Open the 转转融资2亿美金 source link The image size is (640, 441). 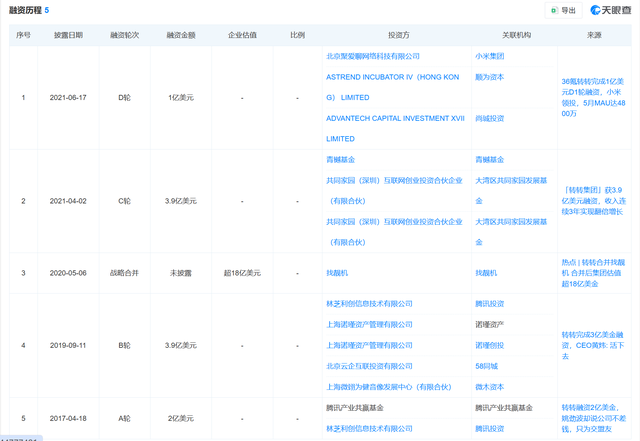(x=593, y=418)
